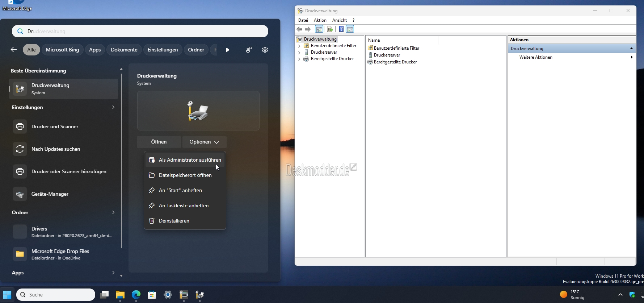Open File Explorer from the taskbar

[120, 295]
